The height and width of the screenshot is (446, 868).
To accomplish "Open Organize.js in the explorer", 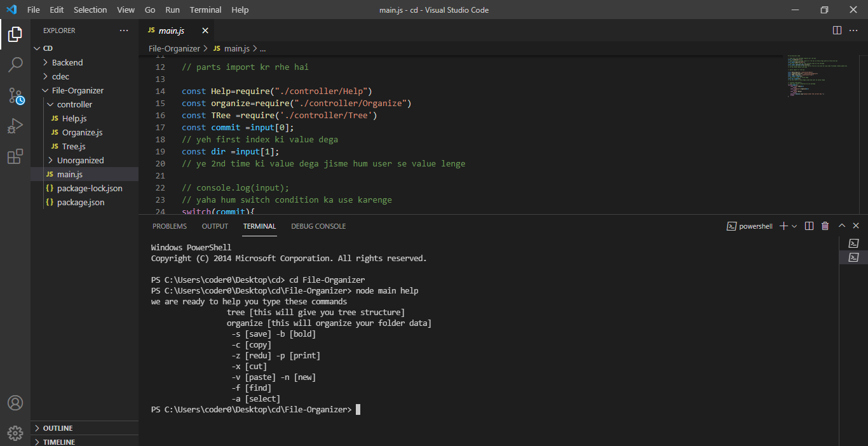I will pyautogui.click(x=85, y=132).
